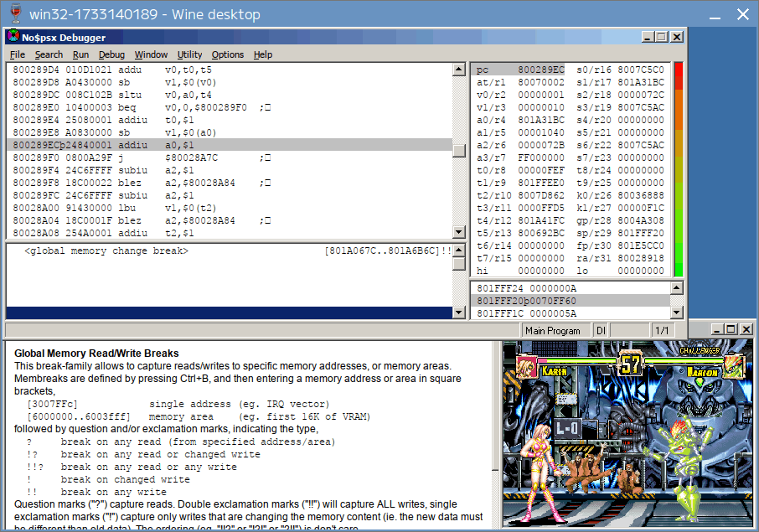
Task: Click challenger portrait in game window
Action: tap(734, 366)
